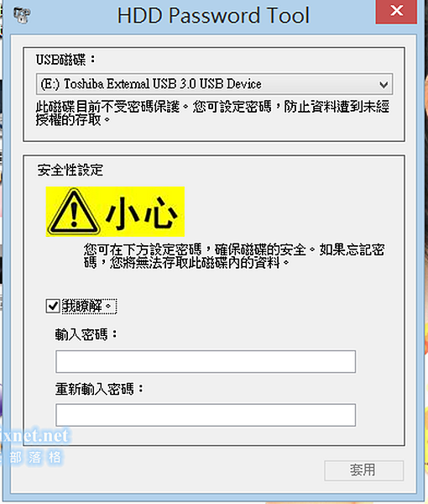
Task: Click the 部落格 watermark text
Action: click(35, 457)
